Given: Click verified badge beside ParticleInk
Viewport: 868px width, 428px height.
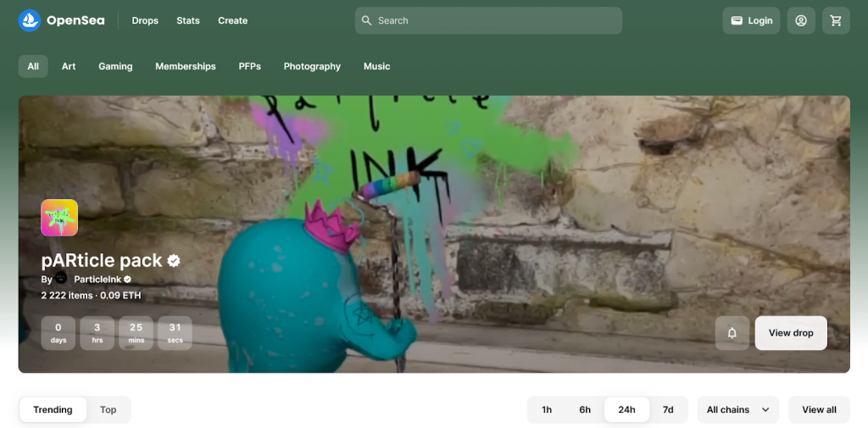Looking at the screenshot, I should (x=127, y=279).
